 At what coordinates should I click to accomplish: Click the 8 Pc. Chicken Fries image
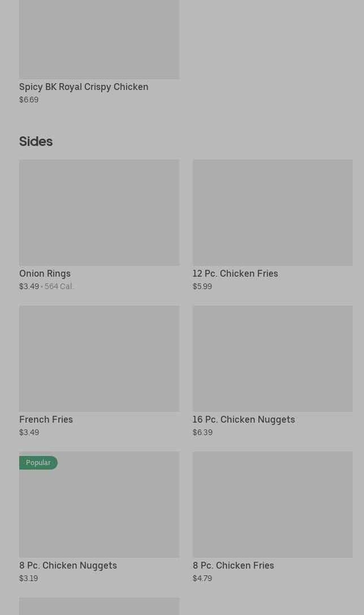point(272,504)
